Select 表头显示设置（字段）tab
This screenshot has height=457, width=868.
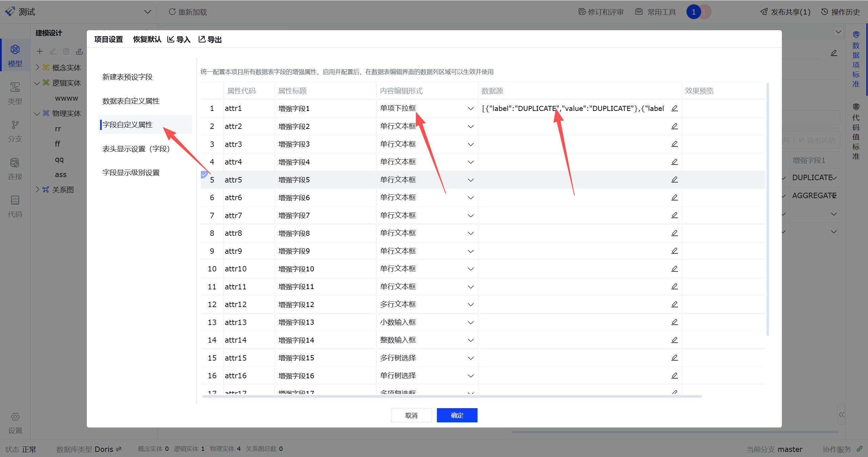136,149
